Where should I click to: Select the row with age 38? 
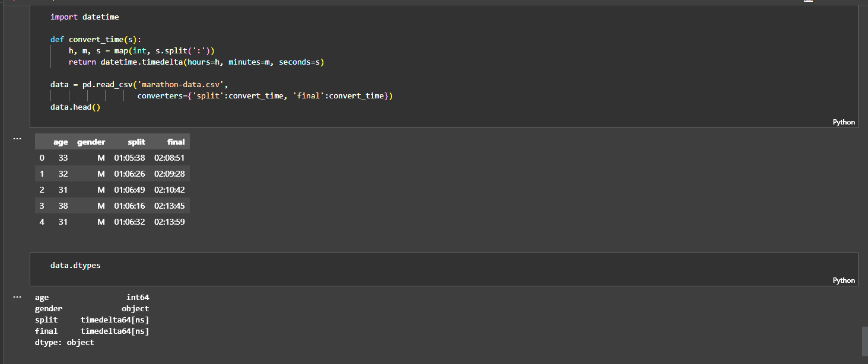[63, 206]
